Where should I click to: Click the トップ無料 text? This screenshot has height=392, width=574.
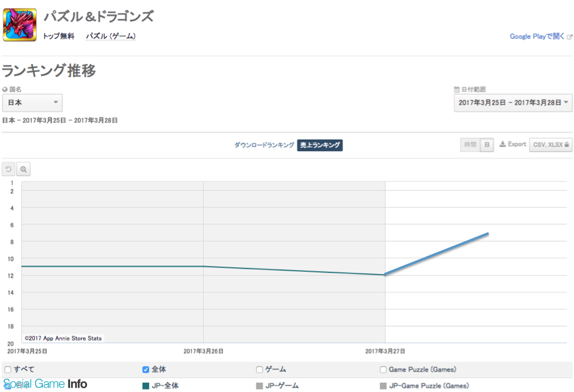[x=59, y=36]
